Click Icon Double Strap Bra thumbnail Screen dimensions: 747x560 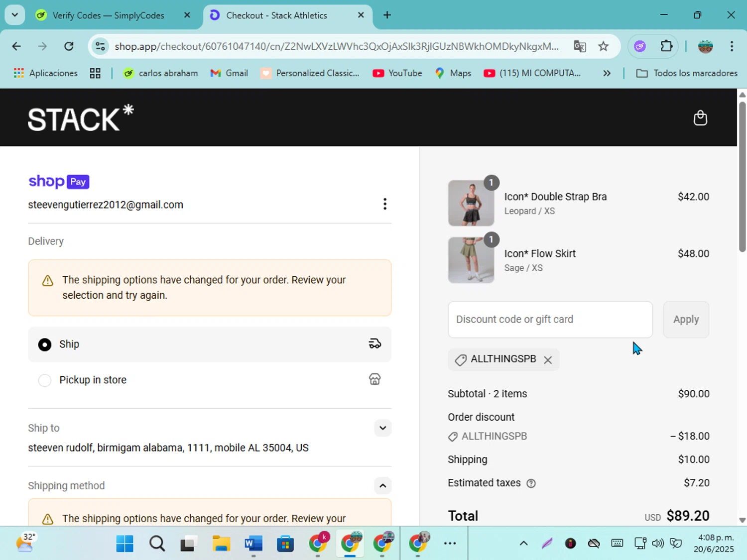point(471,203)
